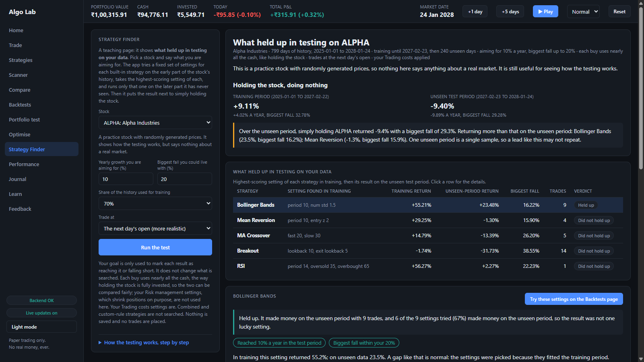Open the Optimise section
The image size is (644, 362).
(x=41, y=135)
